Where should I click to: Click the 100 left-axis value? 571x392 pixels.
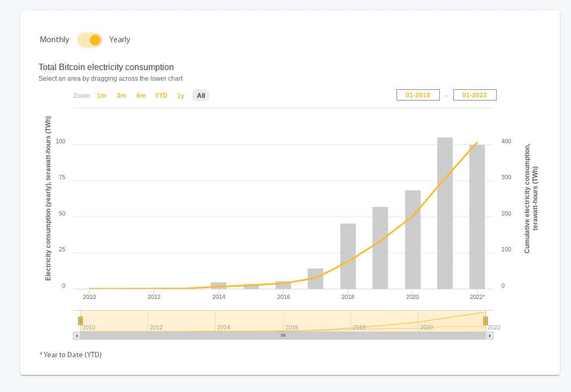tap(60, 142)
